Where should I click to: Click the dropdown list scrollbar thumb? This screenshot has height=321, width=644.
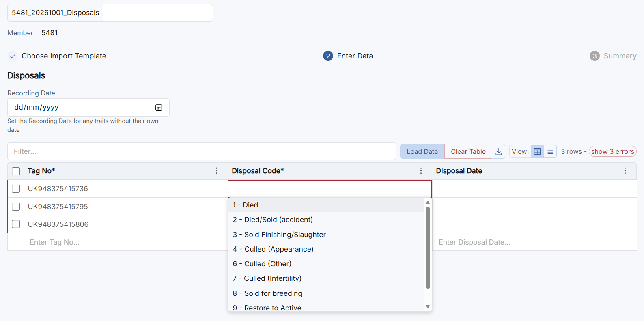(x=428, y=248)
